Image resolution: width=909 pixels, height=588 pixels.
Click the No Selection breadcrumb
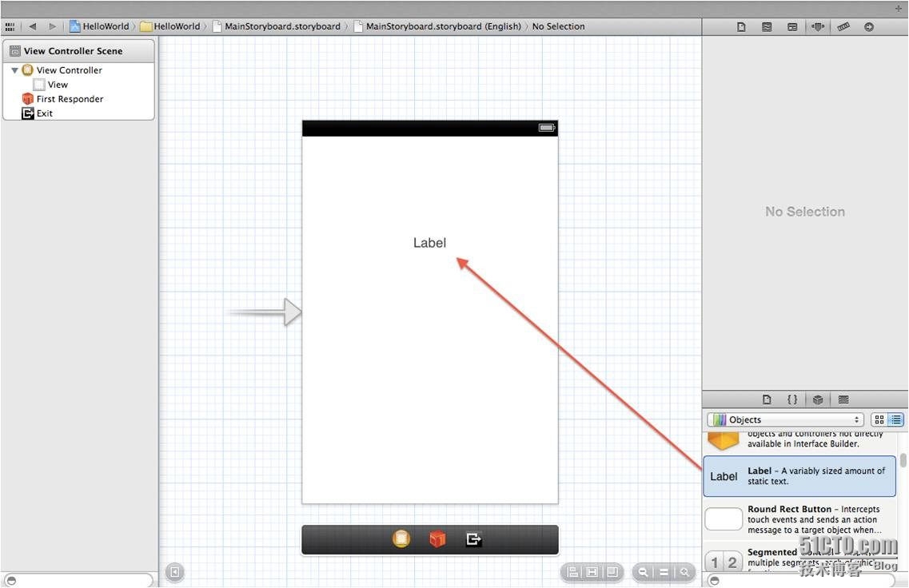[558, 26]
